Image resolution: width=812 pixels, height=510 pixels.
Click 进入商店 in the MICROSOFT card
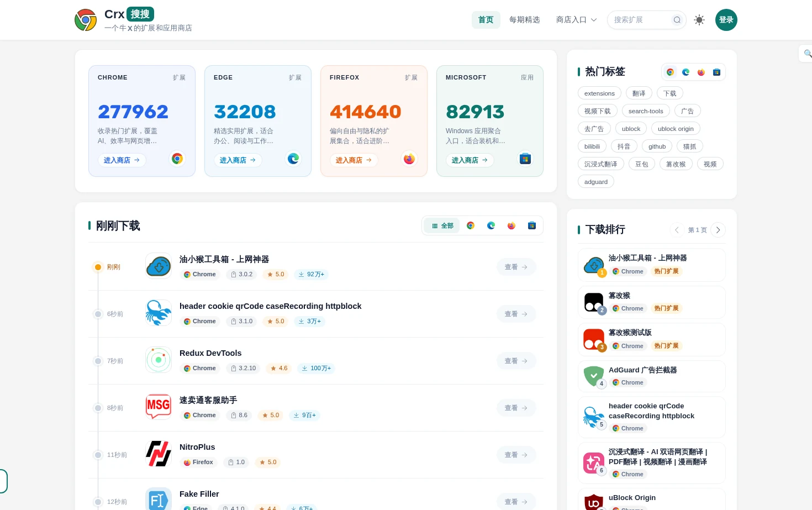pos(470,160)
